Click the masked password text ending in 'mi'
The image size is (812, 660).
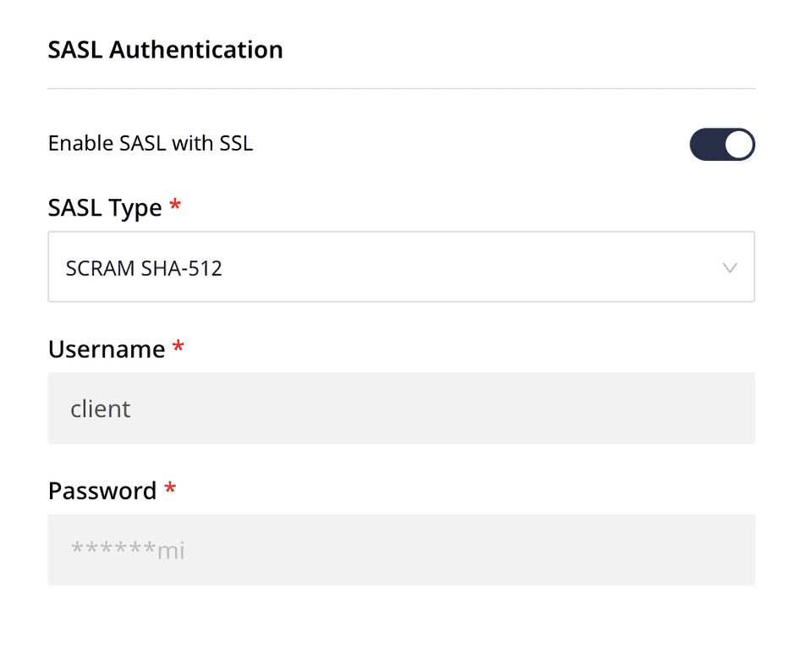click(128, 551)
